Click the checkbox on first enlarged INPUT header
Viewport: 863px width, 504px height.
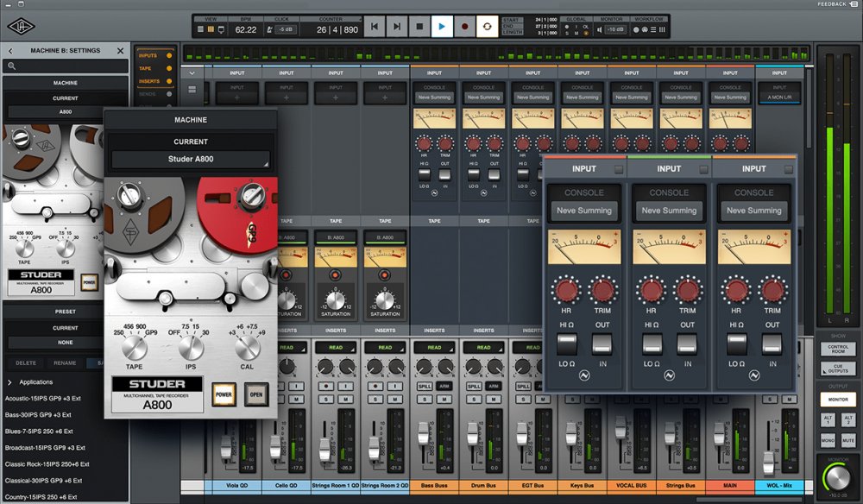tap(619, 169)
